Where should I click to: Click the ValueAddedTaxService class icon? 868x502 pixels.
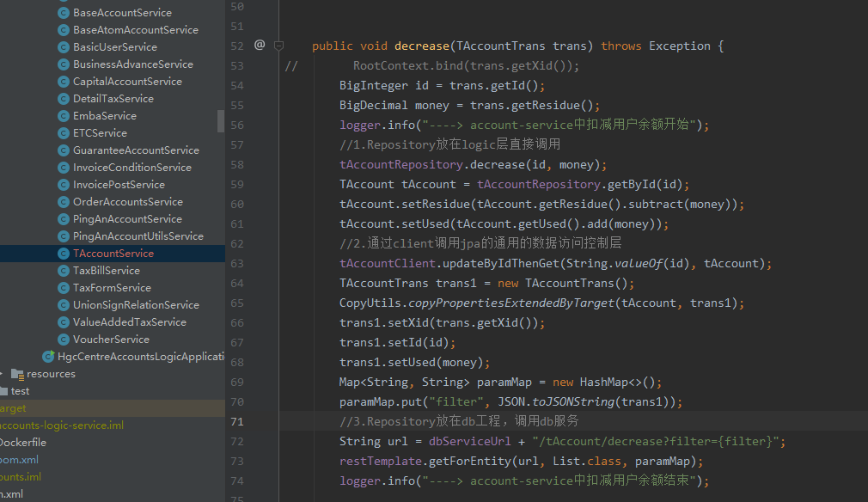click(x=64, y=321)
